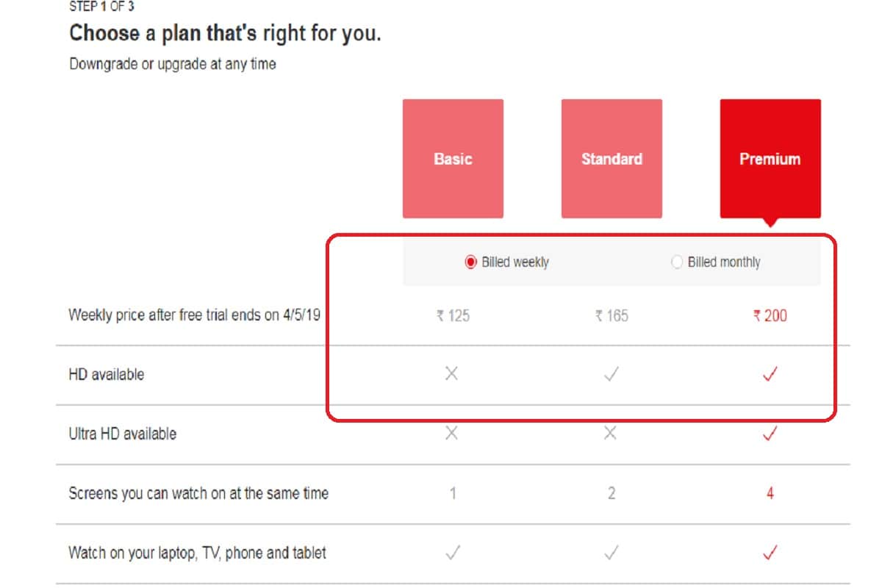Screen dimensions: 882x588
Task: Click the ₹125 Basic weekly price
Action: [x=451, y=315]
